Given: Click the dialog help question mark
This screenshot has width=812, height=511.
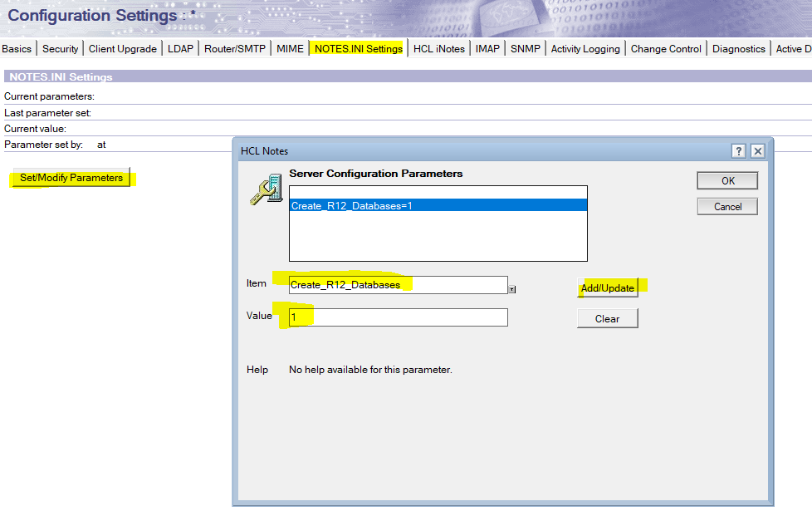Looking at the screenshot, I should (738, 151).
